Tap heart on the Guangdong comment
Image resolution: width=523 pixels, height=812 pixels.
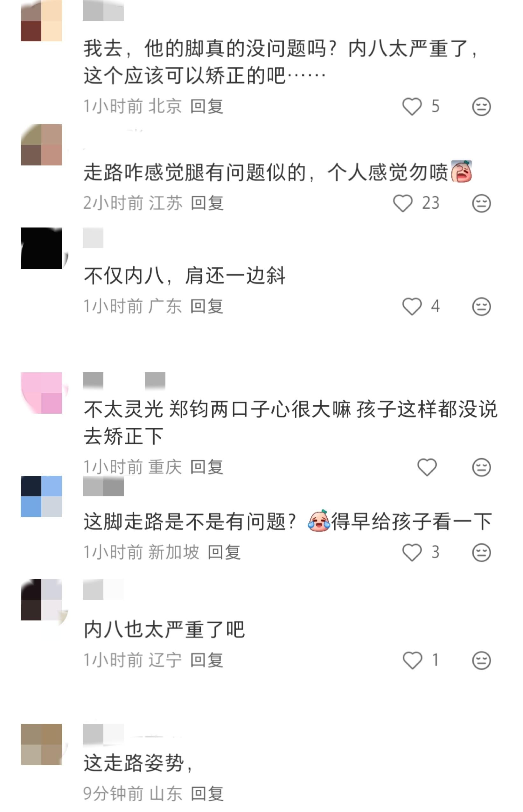tap(412, 306)
